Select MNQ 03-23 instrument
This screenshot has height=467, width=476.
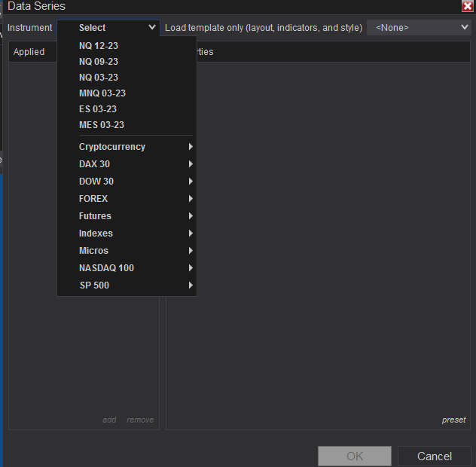tap(127, 93)
